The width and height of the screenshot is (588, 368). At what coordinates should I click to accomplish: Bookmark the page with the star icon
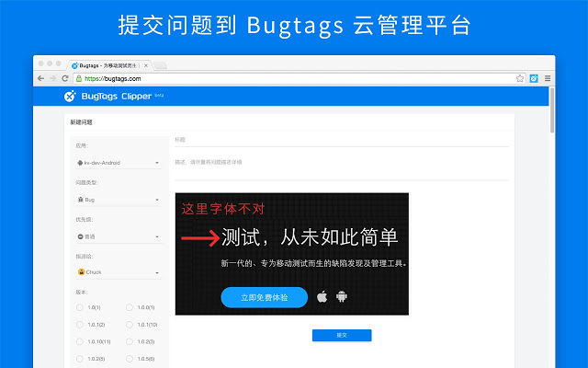coord(520,78)
